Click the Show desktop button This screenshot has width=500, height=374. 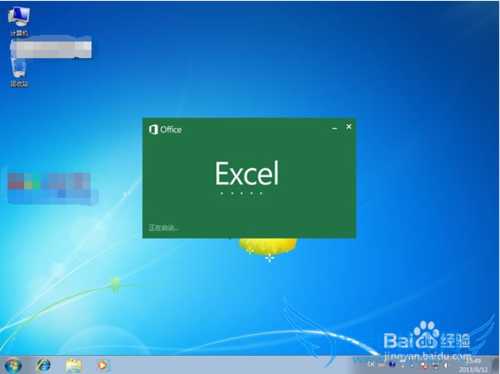(496, 365)
